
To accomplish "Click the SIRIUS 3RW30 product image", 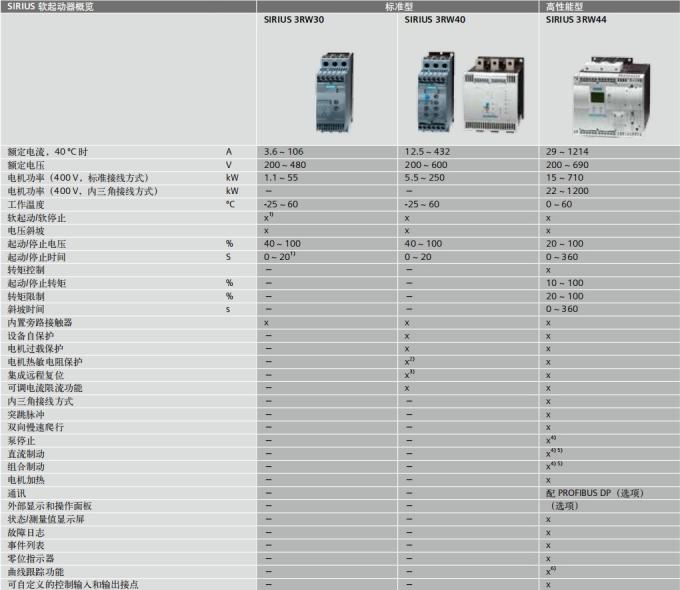I will (334, 92).
